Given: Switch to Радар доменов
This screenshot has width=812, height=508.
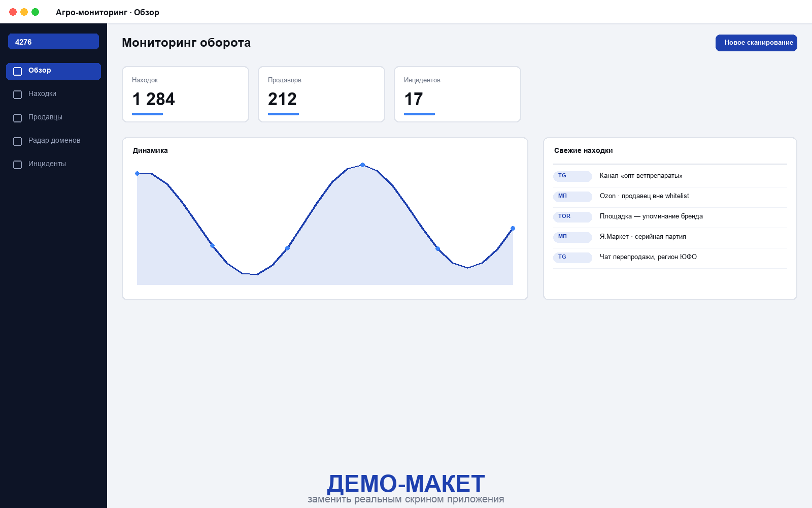Looking at the screenshot, I should coord(53,141).
